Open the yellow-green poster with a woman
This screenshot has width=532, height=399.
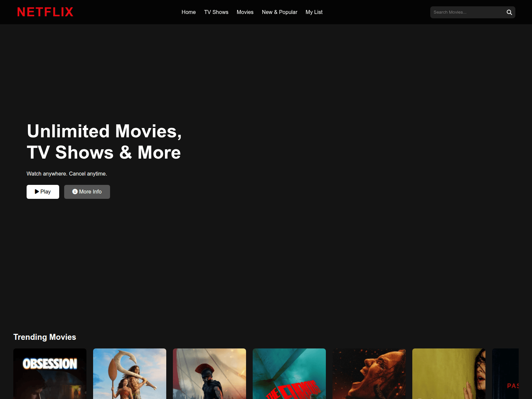[449, 374]
